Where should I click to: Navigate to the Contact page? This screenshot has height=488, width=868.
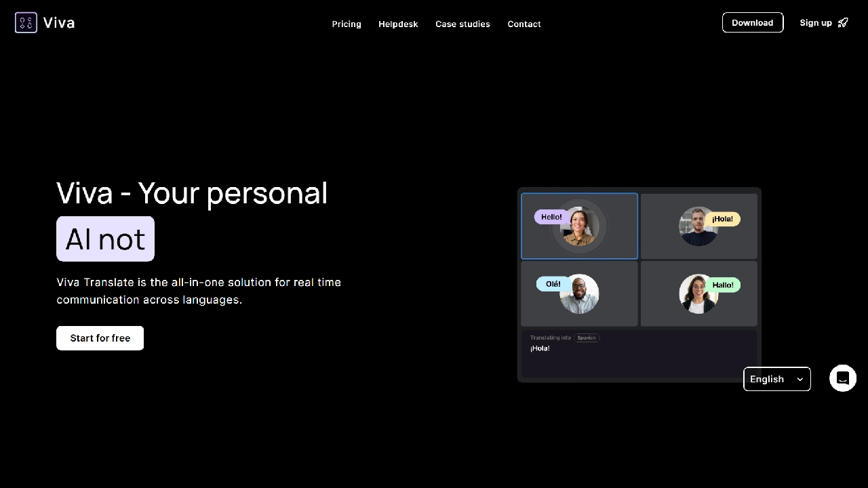click(524, 24)
